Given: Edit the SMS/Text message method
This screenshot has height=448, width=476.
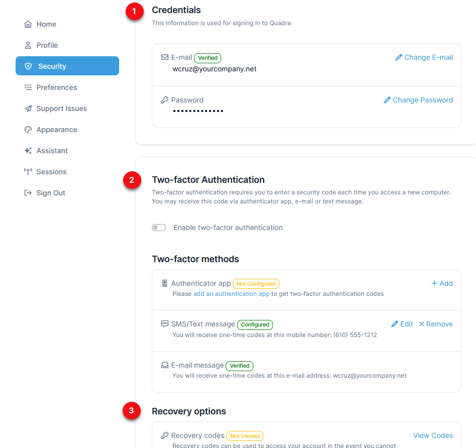Looking at the screenshot, I should coord(402,324).
